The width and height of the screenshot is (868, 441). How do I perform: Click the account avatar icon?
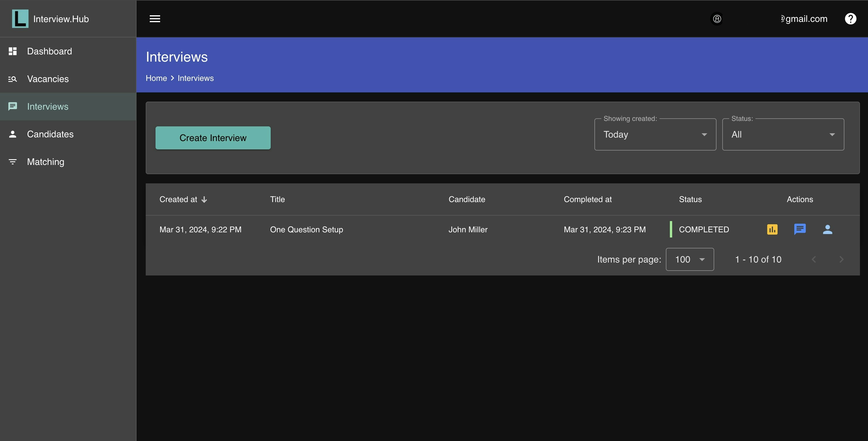pos(717,19)
